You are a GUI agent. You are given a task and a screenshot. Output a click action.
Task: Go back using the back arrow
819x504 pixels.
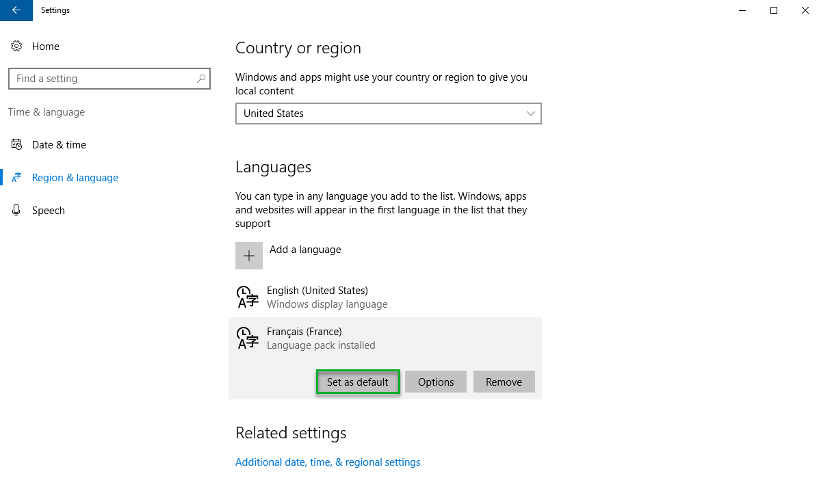16,10
